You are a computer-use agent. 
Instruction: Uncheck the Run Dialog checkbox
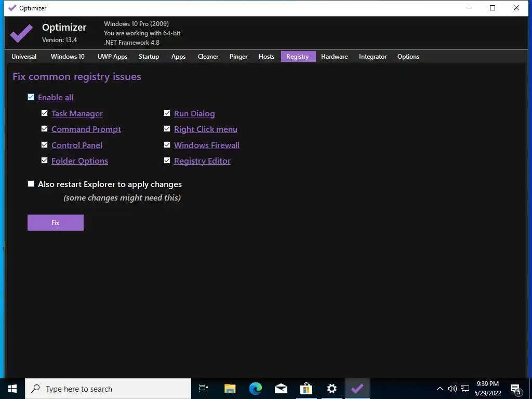click(167, 113)
